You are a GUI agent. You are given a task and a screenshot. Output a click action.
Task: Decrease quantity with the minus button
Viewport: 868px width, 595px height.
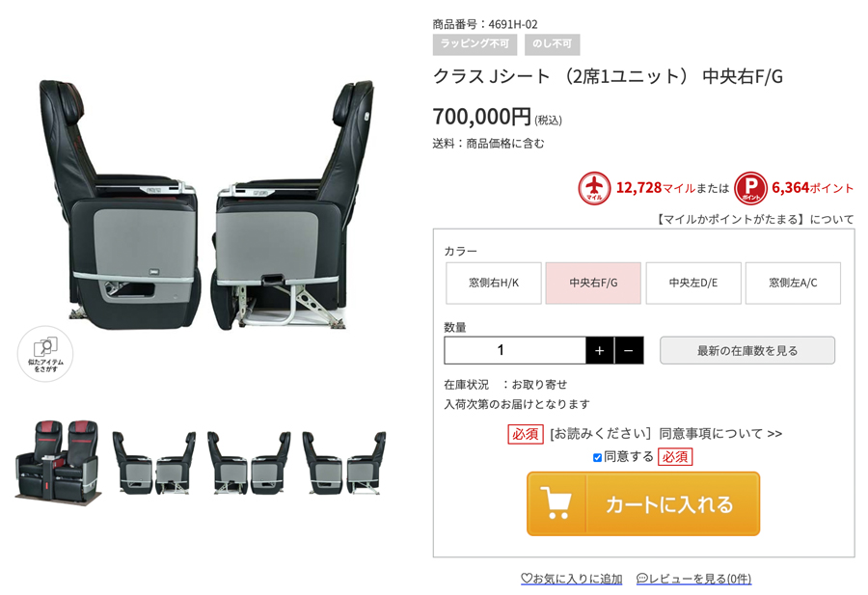click(629, 350)
